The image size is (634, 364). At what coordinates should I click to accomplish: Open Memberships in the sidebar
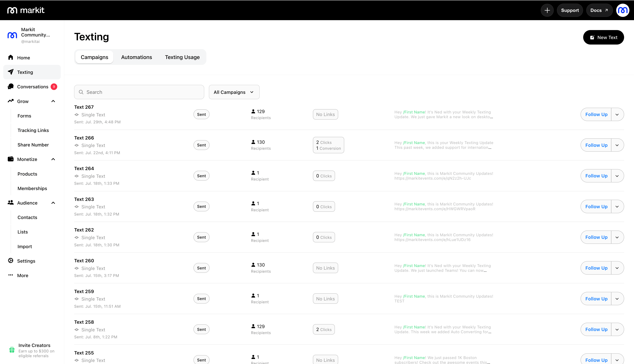pyautogui.click(x=32, y=188)
